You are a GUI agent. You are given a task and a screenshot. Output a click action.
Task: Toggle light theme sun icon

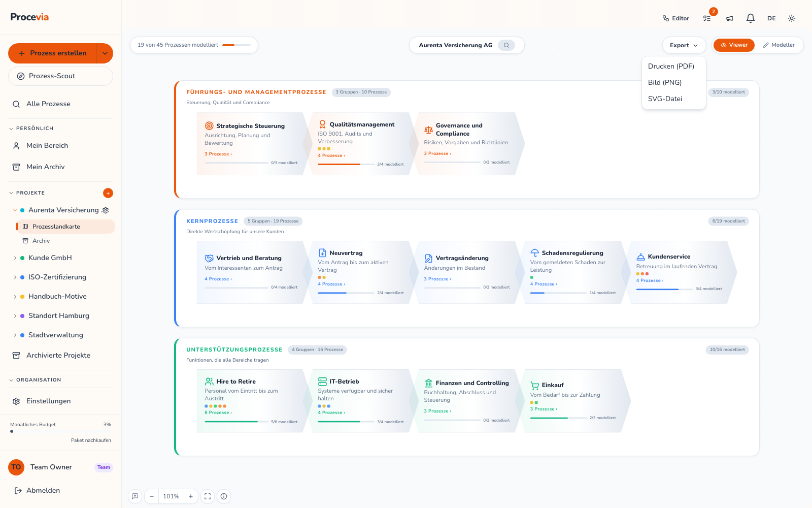click(x=792, y=18)
